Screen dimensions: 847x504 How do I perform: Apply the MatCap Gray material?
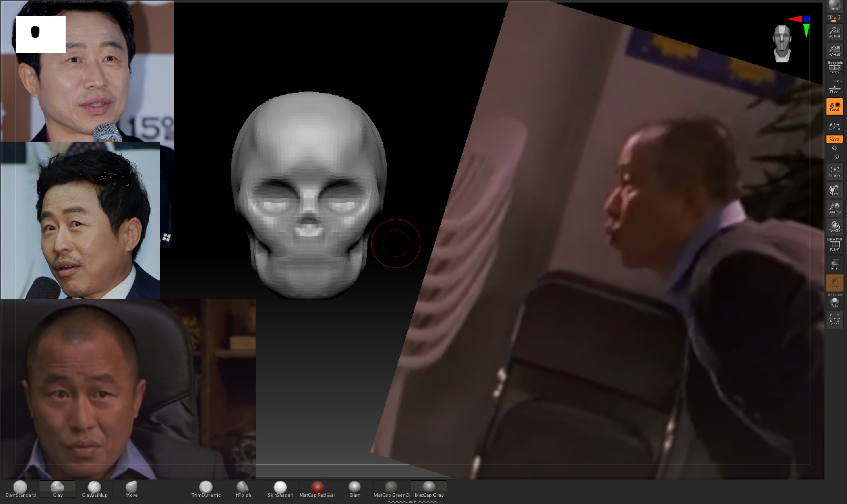[429, 489]
